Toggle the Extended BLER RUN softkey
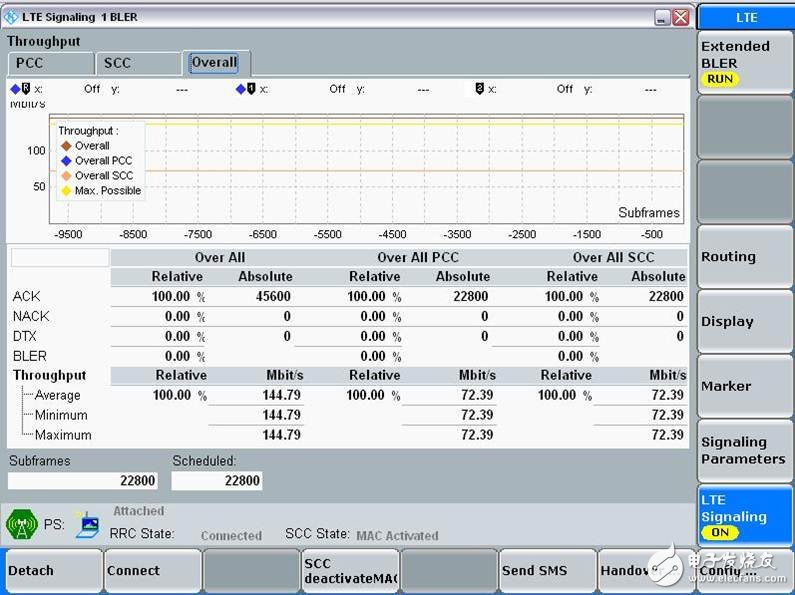Screen dimensions: 795x595 tap(744, 62)
